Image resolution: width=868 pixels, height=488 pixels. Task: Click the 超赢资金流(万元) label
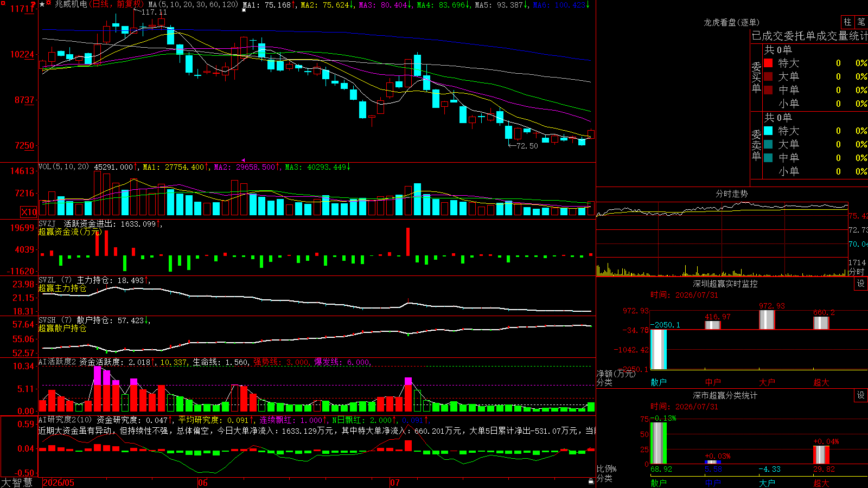tap(70, 232)
